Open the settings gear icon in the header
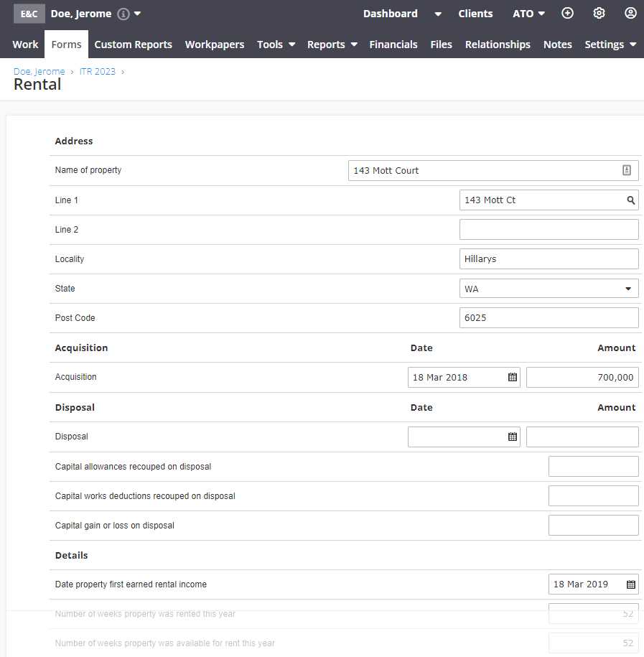The image size is (644, 657). coord(599,14)
